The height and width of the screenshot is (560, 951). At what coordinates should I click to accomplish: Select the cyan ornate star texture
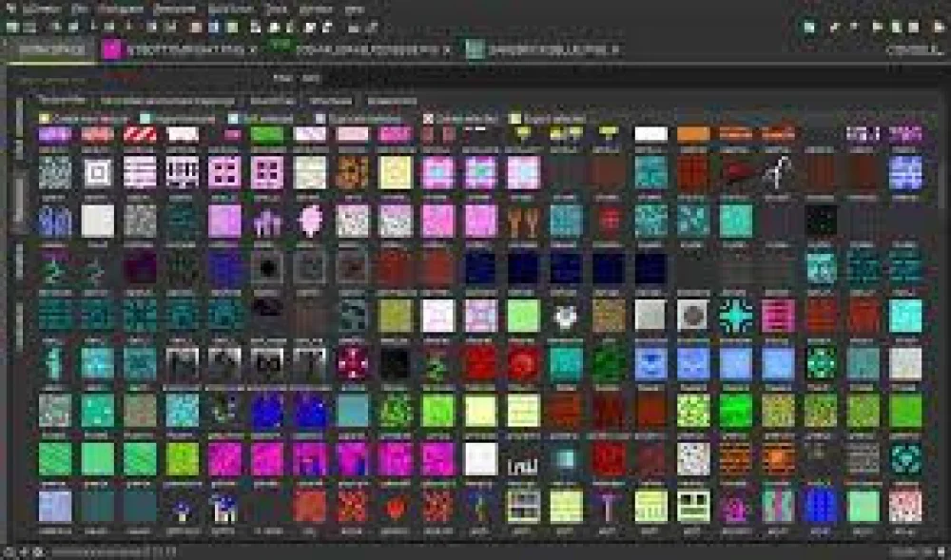pos(736,316)
